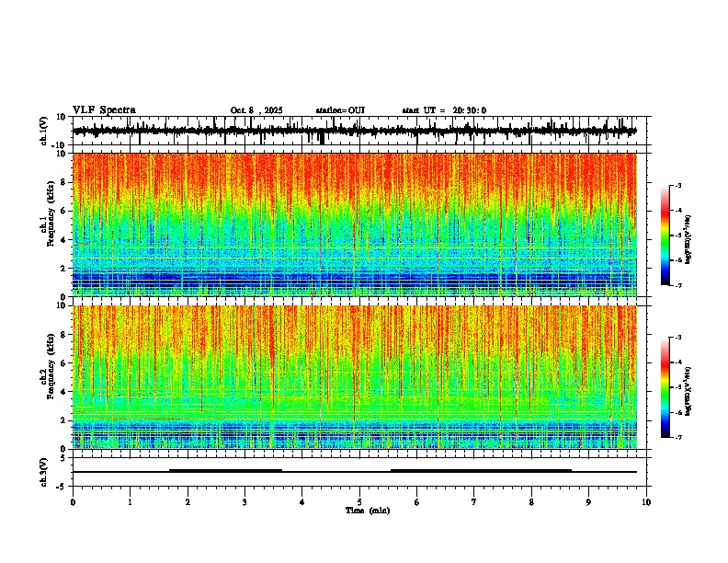Click the time axis tick label "3"
The width and height of the screenshot is (728, 563).
click(x=245, y=502)
